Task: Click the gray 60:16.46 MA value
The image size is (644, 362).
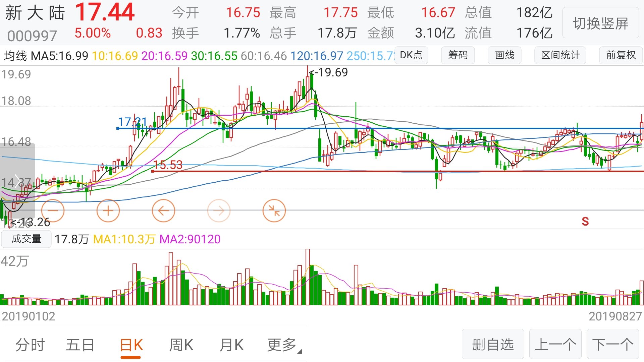Action: pyautogui.click(x=264, y=56)
